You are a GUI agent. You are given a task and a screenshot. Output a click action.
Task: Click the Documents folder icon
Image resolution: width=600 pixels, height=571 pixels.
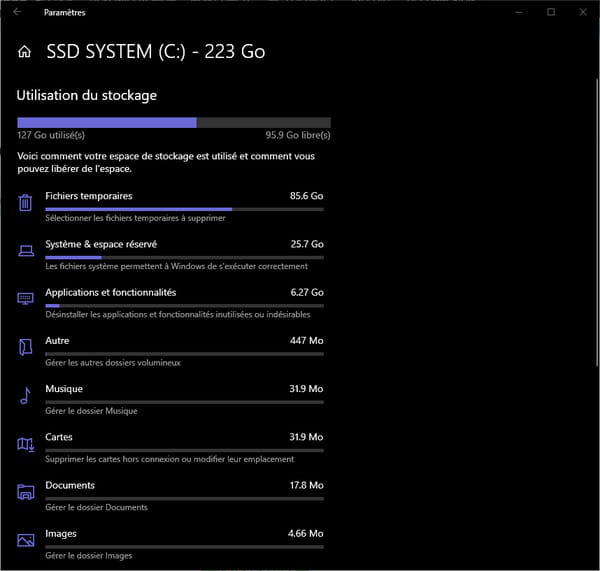coord(26,492)
